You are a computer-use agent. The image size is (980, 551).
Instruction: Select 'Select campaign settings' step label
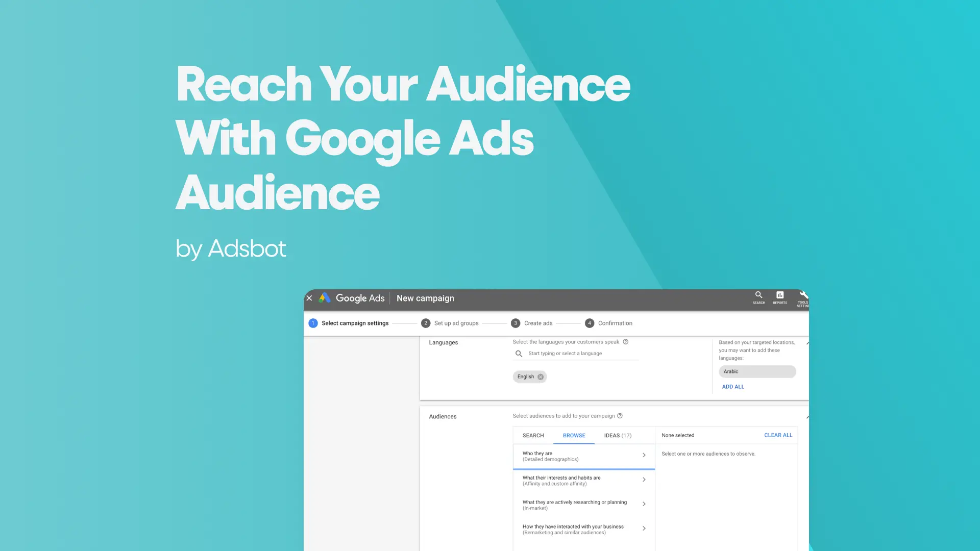[355, 323]
